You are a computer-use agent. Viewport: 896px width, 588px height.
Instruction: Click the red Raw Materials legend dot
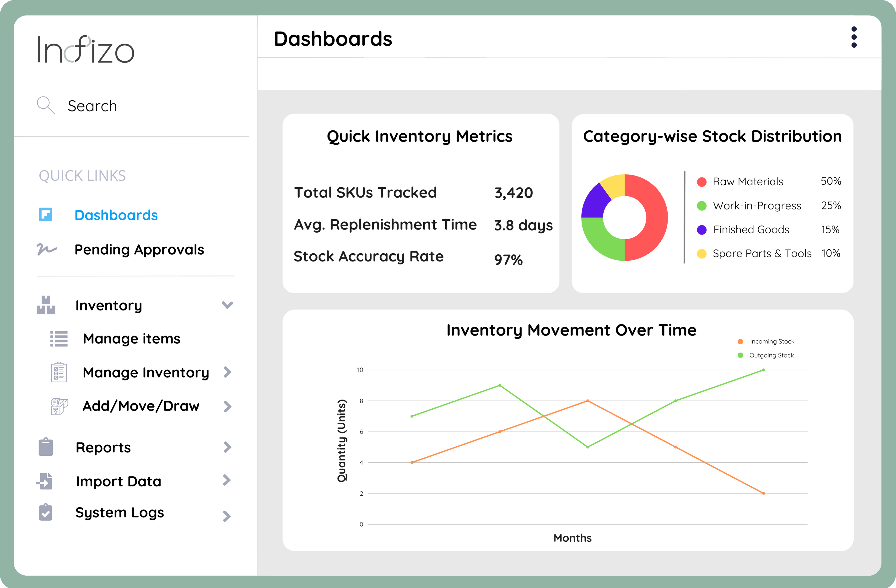701,182
